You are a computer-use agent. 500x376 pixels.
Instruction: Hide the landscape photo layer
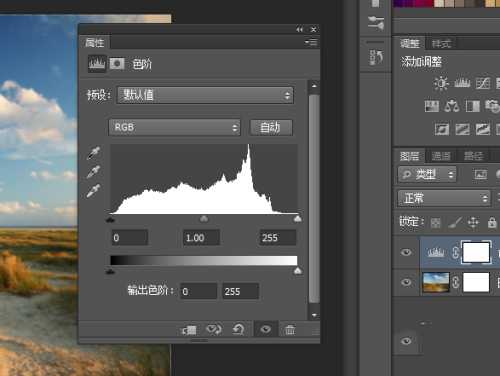[x=406, y=283]
